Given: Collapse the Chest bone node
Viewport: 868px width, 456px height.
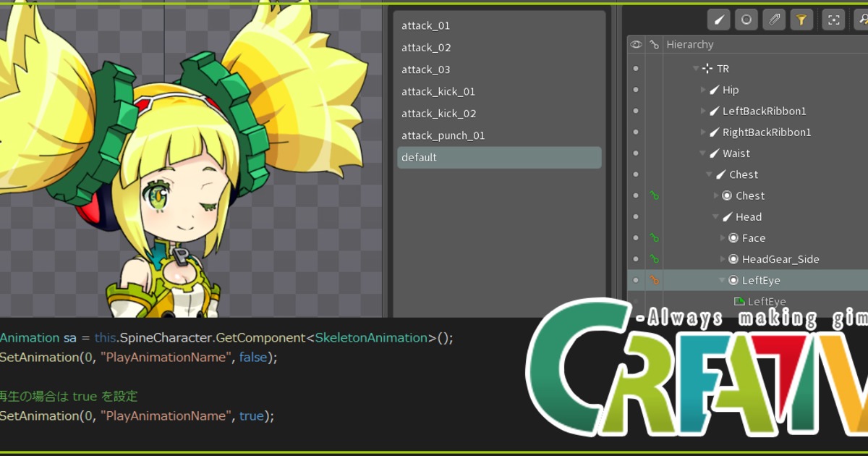Looking at the screenshot, I should click(709, 174).
